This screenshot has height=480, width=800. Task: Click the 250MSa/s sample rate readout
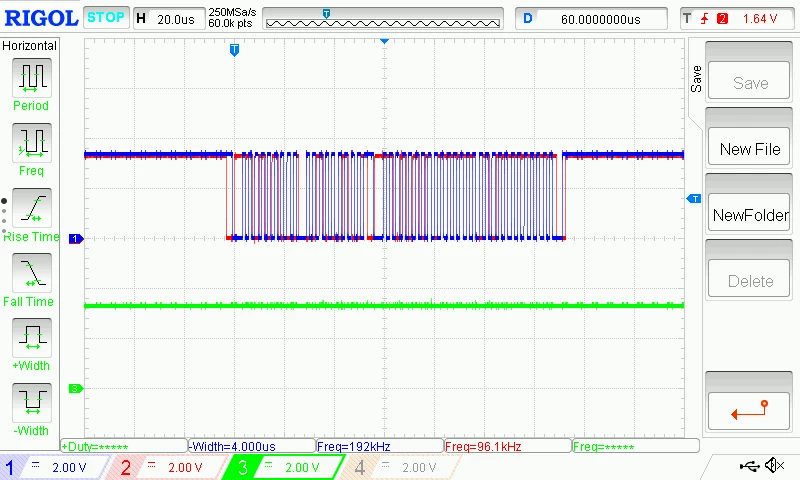pyautogui.click(x=232, y=12)
